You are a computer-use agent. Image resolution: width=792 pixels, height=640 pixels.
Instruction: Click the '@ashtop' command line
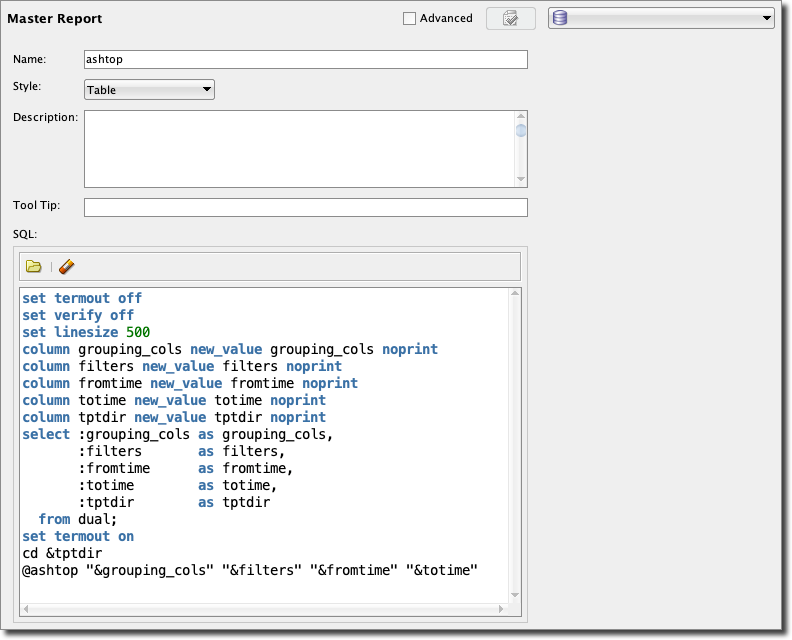tap(250, 570)
